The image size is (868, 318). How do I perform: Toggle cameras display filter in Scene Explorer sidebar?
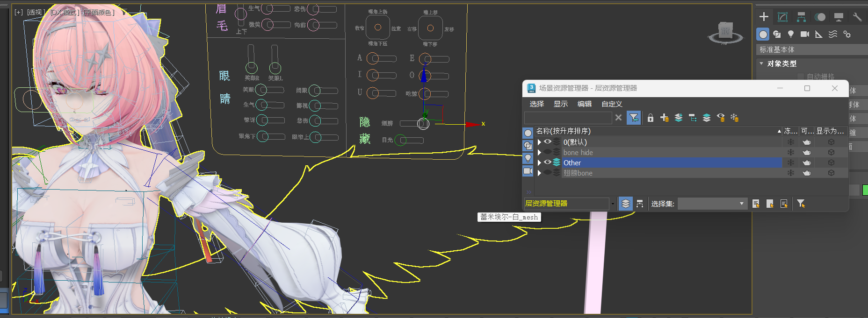point(528,171)
